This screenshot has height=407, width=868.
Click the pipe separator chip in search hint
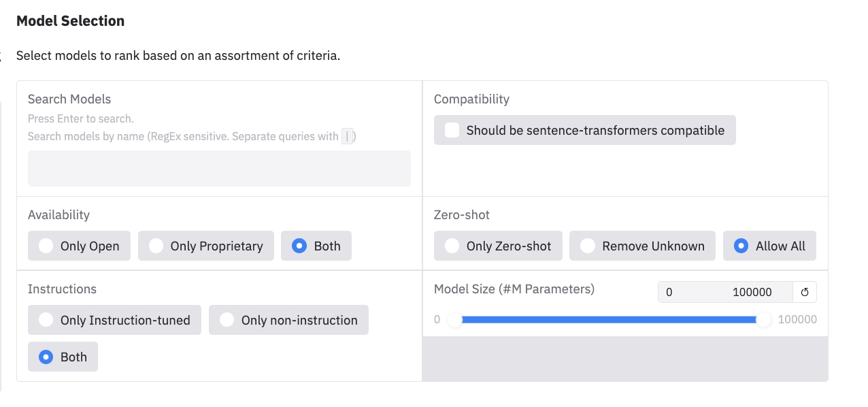(348, 136)
